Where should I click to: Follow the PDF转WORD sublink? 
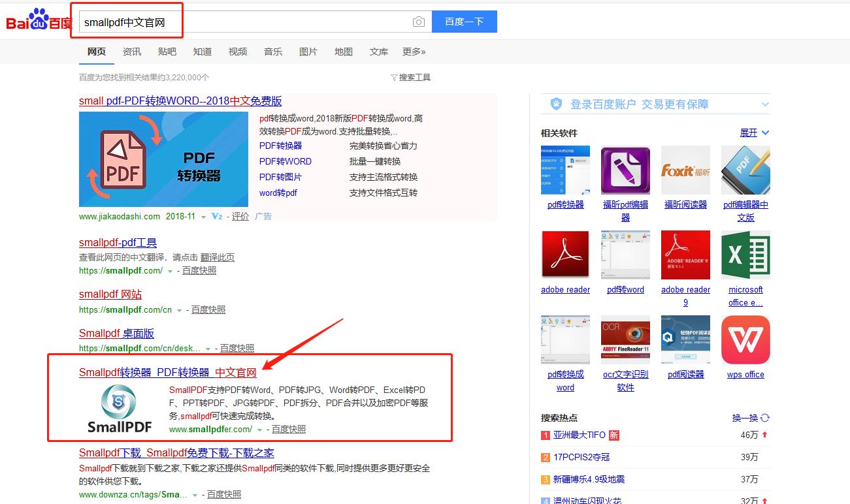[286, 161]
